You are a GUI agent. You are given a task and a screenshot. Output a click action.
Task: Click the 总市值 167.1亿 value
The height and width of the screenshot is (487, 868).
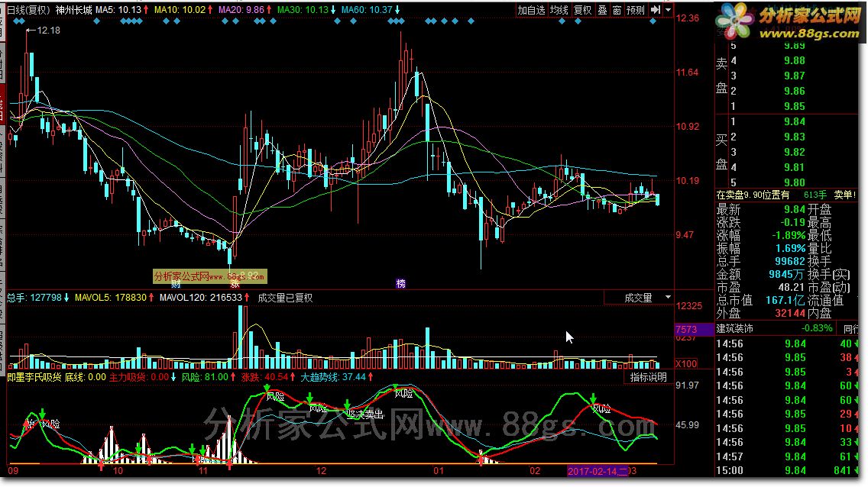coord(785,301)
